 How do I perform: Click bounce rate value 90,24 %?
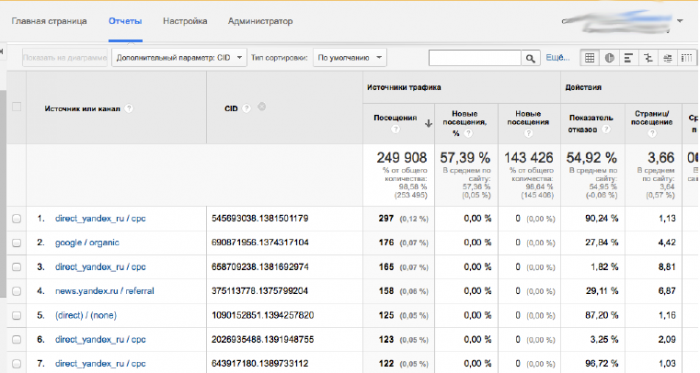click(601, 219)
